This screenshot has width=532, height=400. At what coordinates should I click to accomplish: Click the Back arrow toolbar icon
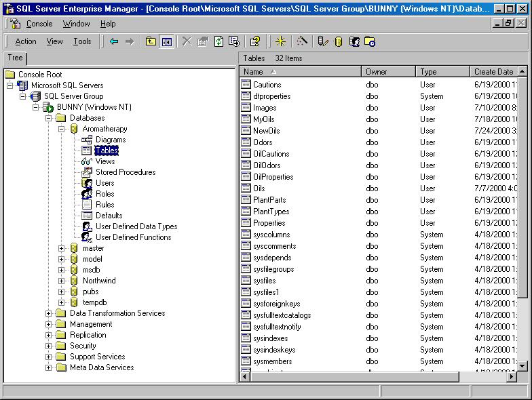coord(114,41)
